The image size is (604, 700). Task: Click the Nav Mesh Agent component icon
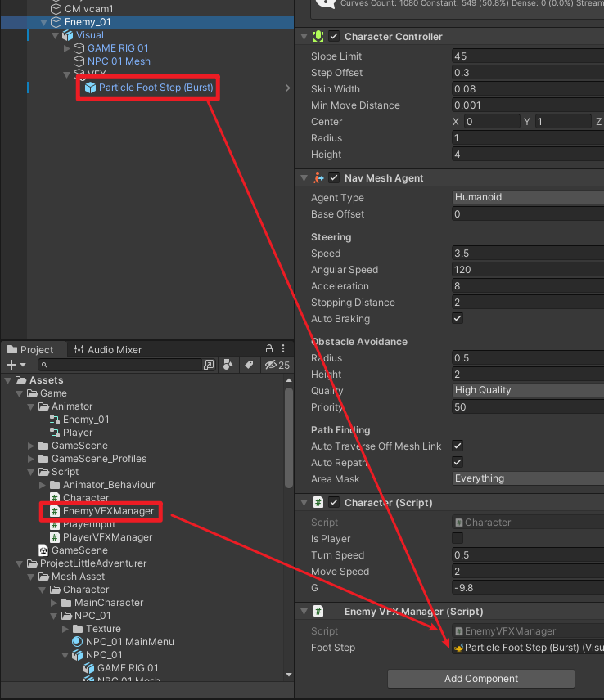click(x=318, y=178)
